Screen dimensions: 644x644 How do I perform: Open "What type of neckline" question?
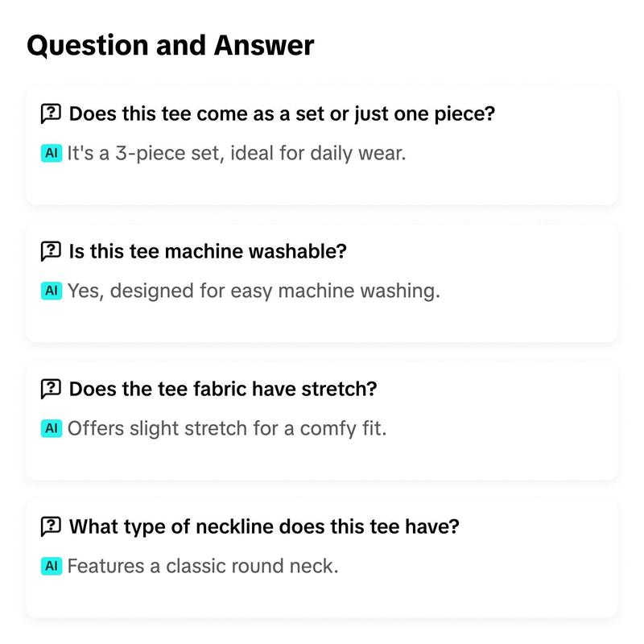pos(264,527)
